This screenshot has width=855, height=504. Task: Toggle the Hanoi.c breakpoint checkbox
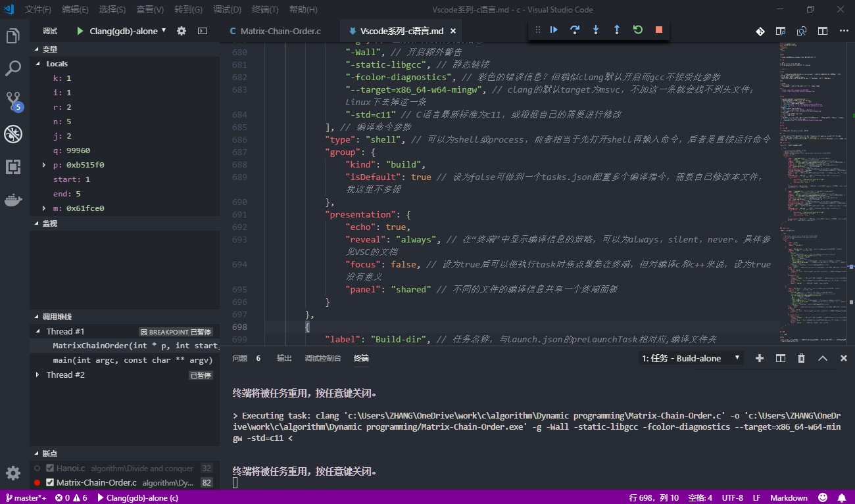50,469
